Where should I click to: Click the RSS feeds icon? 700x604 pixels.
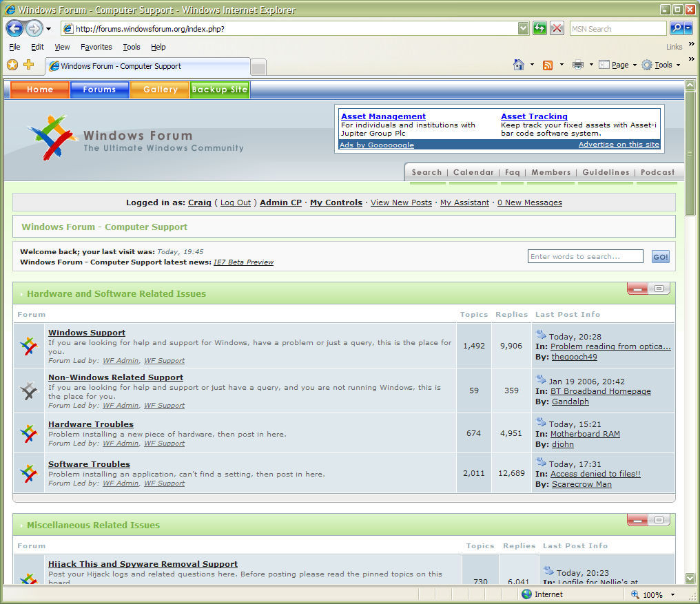[548, 65]
